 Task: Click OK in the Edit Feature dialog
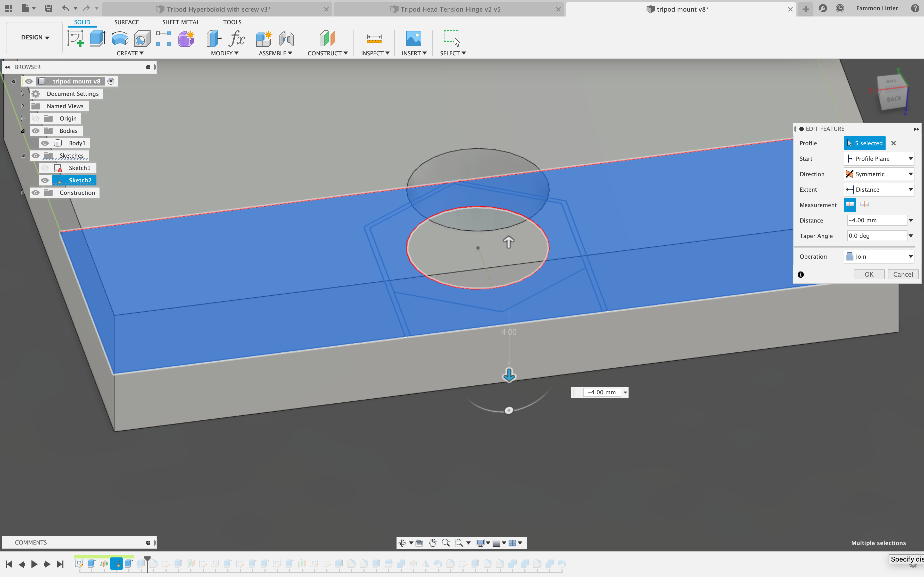pos(869,274)
